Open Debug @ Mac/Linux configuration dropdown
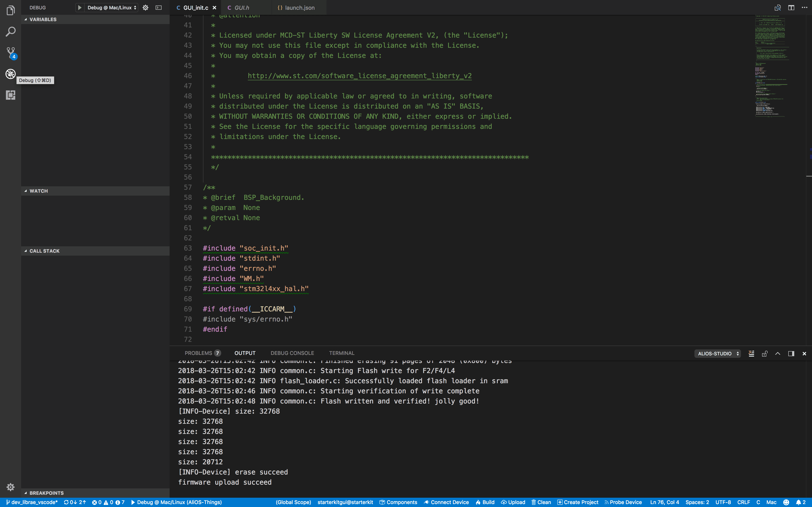This screenshot has height=507, width=812. [112, 7]
